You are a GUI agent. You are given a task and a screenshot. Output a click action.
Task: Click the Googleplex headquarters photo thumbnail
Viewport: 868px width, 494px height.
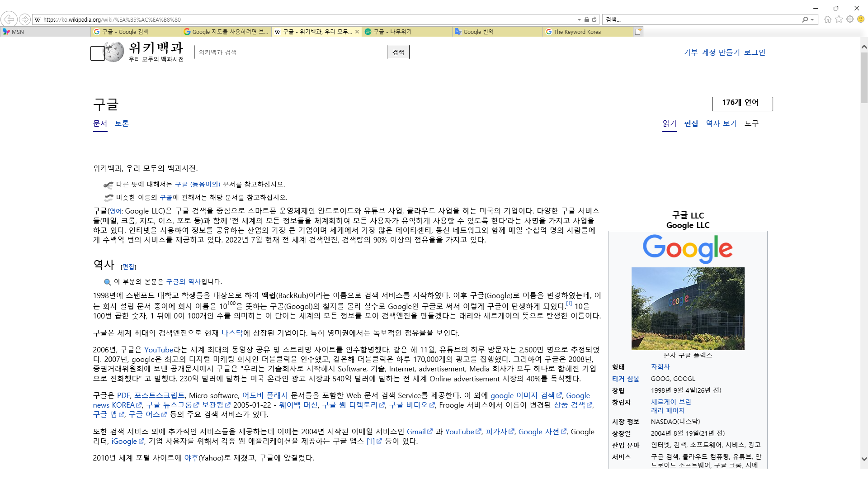click(x=688, y=309)
